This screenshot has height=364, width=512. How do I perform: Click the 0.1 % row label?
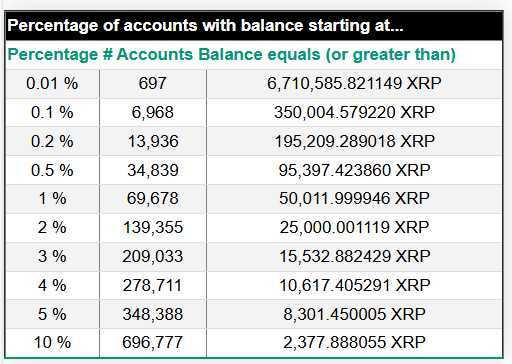point(52,112)
